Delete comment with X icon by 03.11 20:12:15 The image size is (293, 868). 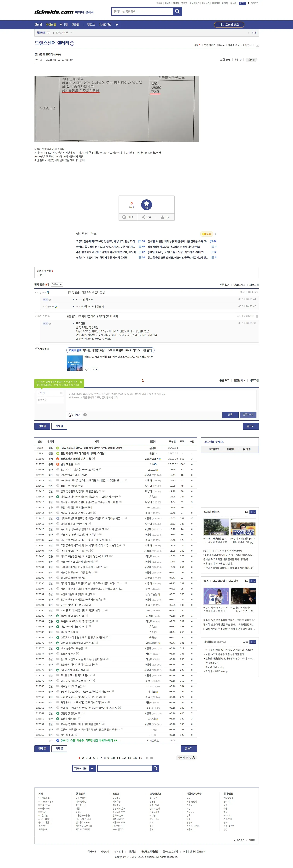tap(257, 316)
